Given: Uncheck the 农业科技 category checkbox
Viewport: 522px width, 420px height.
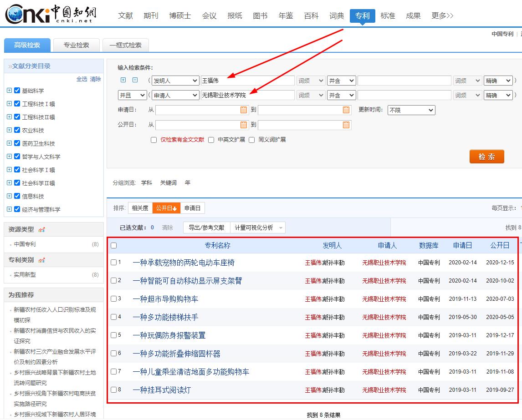Looking at the screenshot, I should pos(17,130).
